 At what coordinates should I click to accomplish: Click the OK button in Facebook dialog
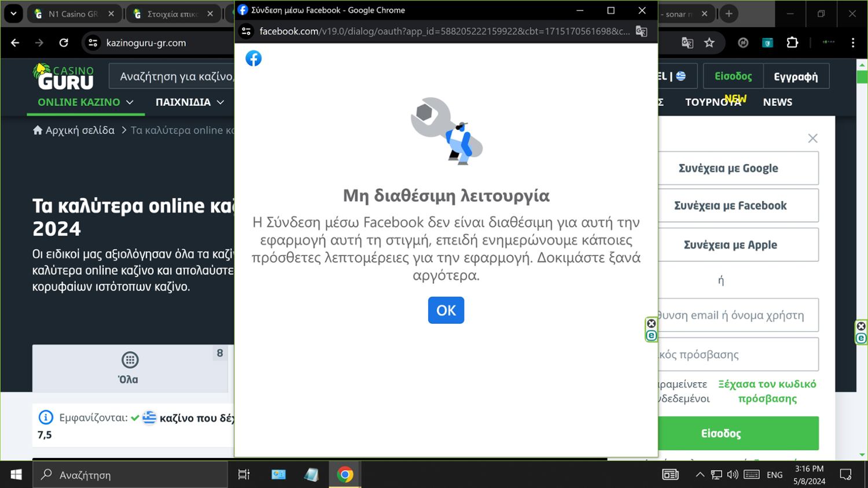[446, 310]
